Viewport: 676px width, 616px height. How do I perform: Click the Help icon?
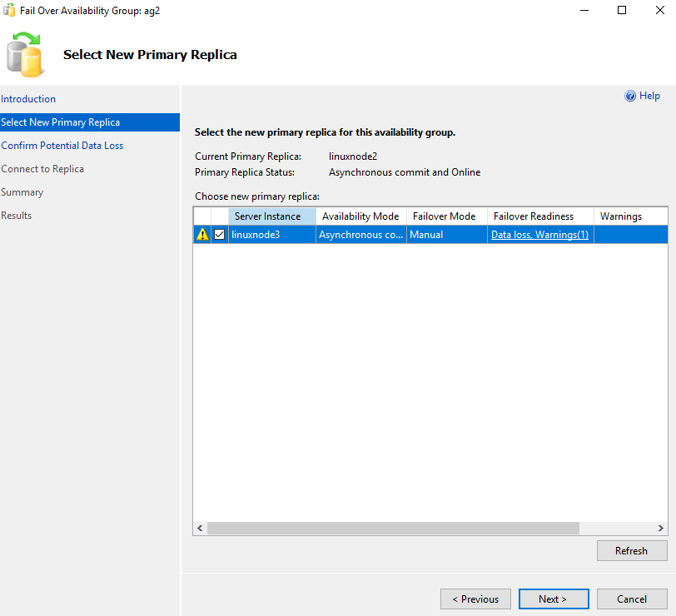pos(630,96)
